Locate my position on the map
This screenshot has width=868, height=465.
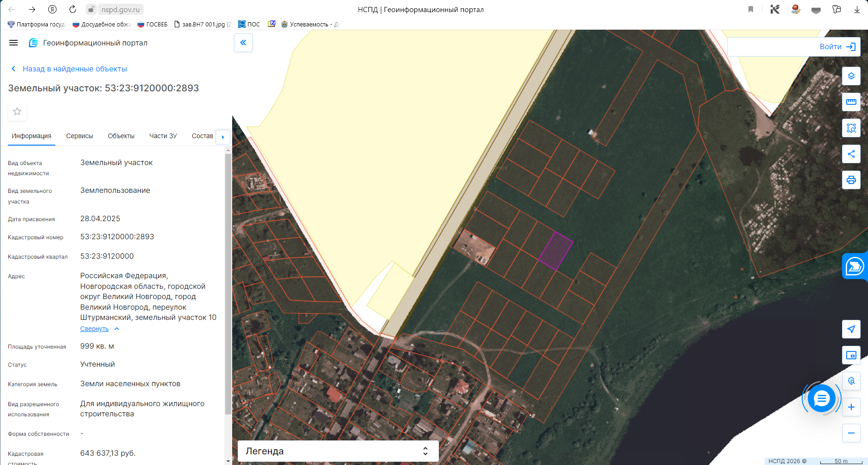coord(851,329)
